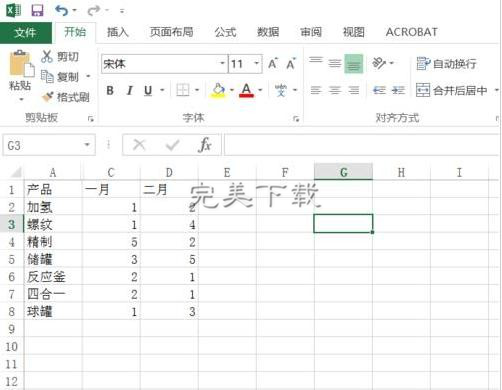Undo the last action

[61, 10]
